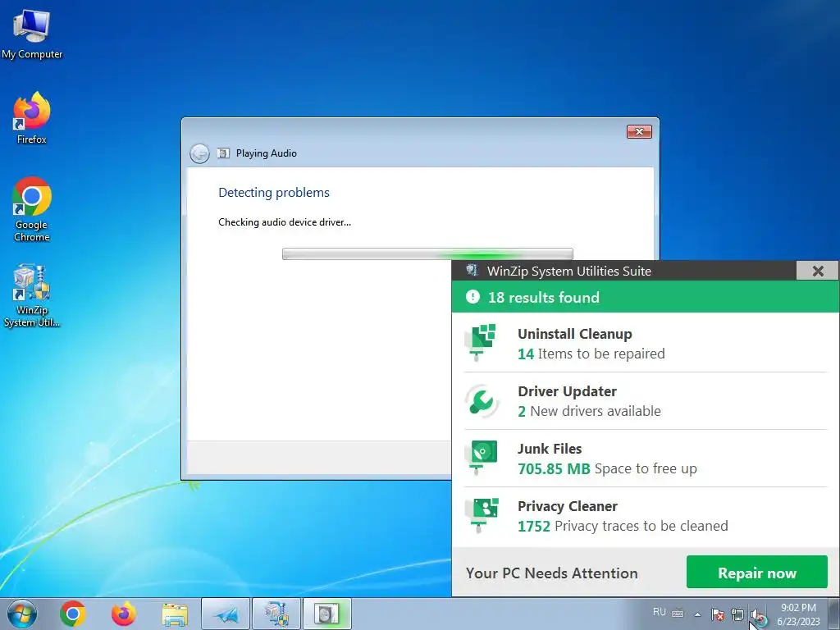This screenshot has width=840, height=630.
Task: Click the Junk Files heading
Action: pos(550,449)
